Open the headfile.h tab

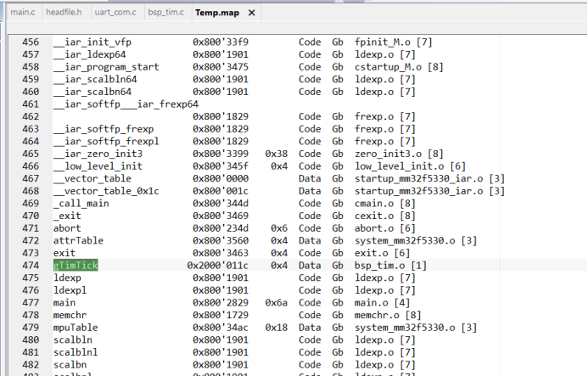64,13
